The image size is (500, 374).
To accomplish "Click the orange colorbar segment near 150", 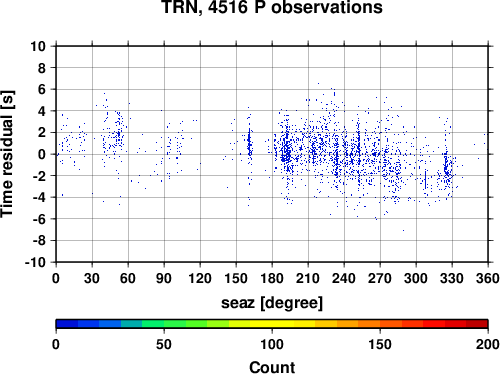I will pyautogui.click(x=380, y=324).
